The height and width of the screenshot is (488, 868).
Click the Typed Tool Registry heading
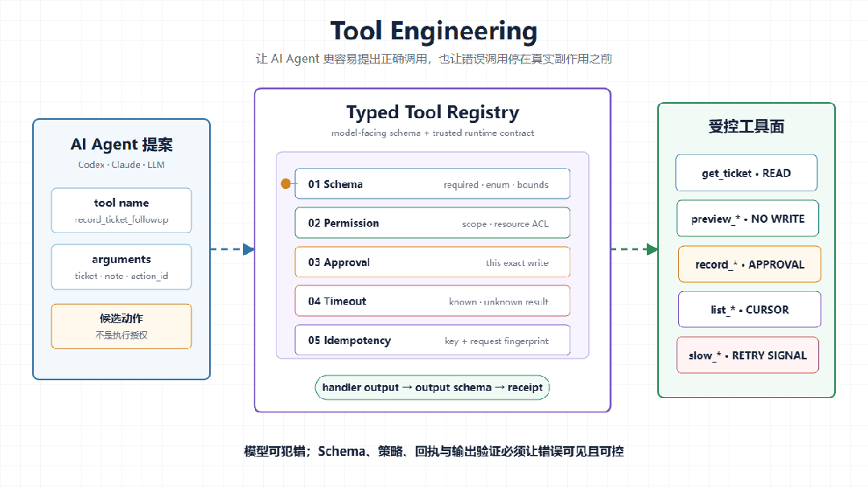point(433,113)
